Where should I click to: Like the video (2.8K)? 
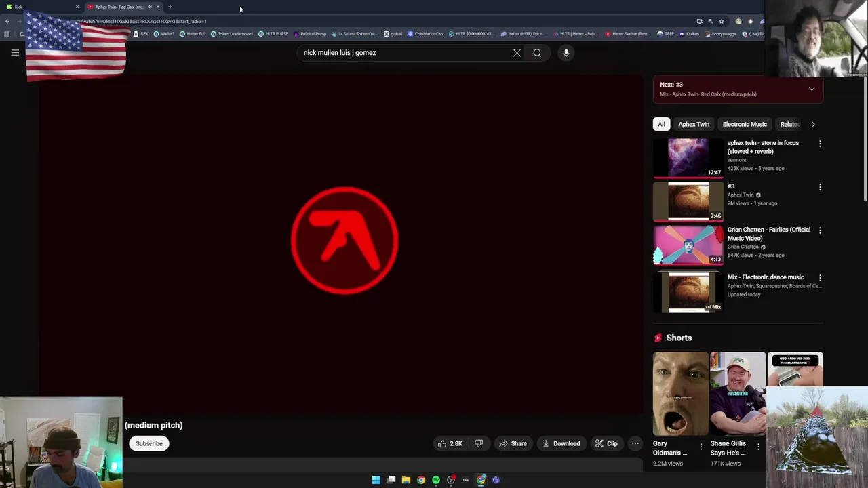point(450,443)
